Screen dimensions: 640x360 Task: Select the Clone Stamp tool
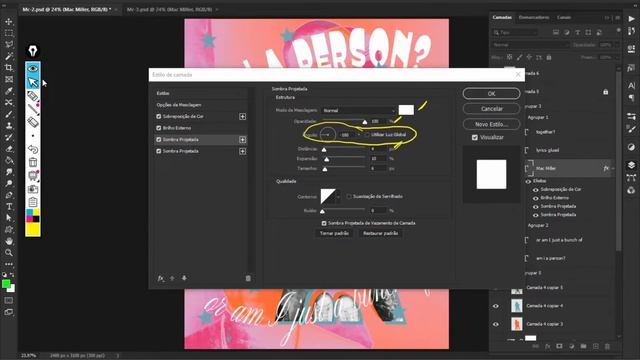(9, 126)
